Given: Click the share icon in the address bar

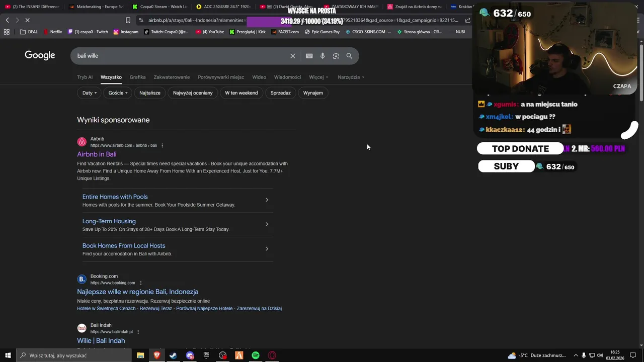Looking at the screenshot, I should click(x=468, y=20).
